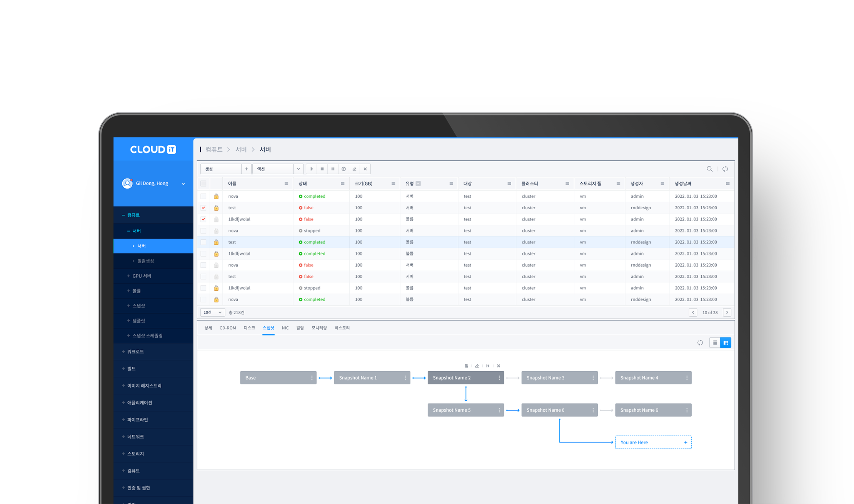Click the stop square toolbar icon
854x504 pixels.
click(322, 169)
